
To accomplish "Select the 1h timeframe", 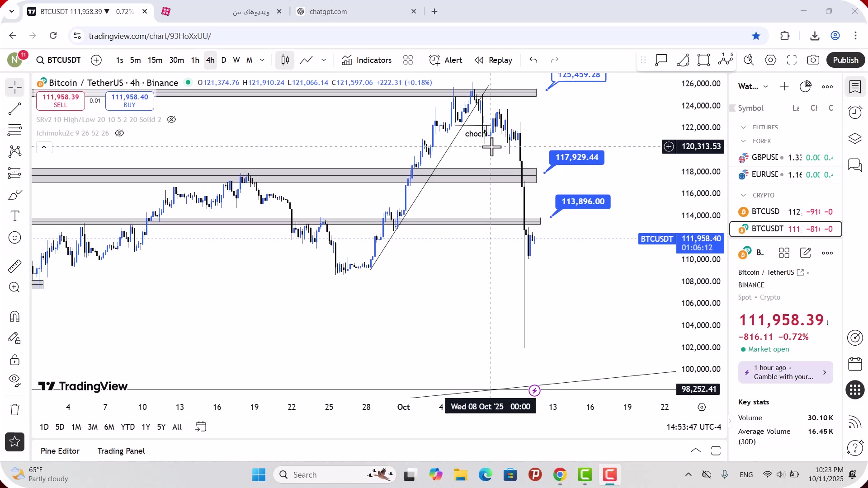I will point(195,60).
